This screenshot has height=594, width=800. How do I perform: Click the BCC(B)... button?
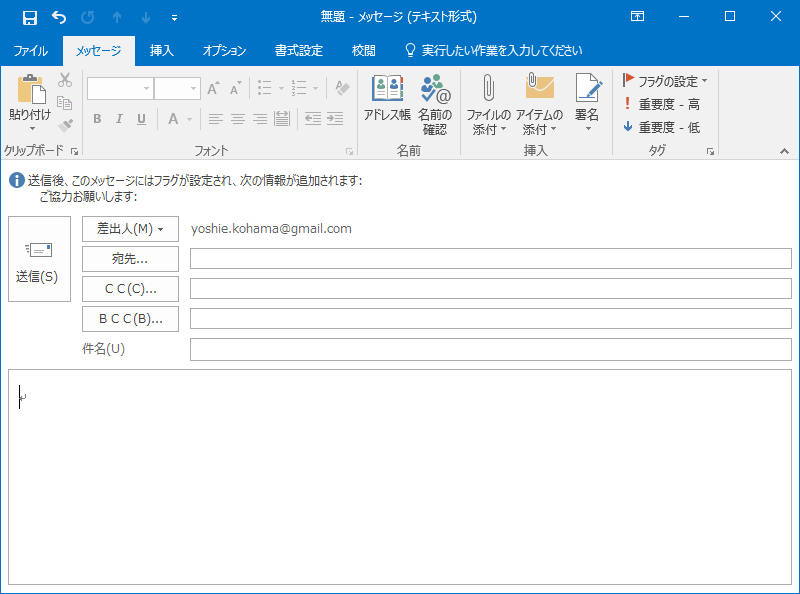[x=131, y=319]
